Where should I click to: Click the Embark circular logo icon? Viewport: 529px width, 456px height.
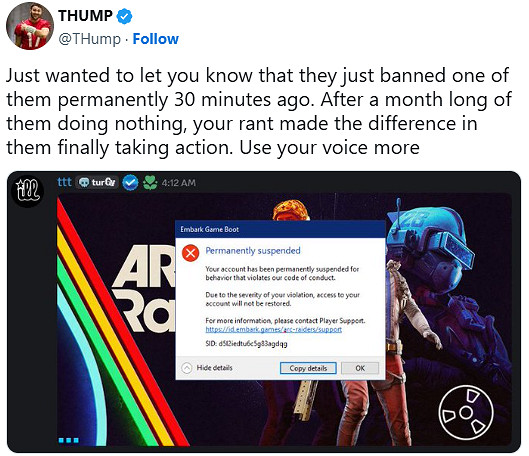pos(466,412)
